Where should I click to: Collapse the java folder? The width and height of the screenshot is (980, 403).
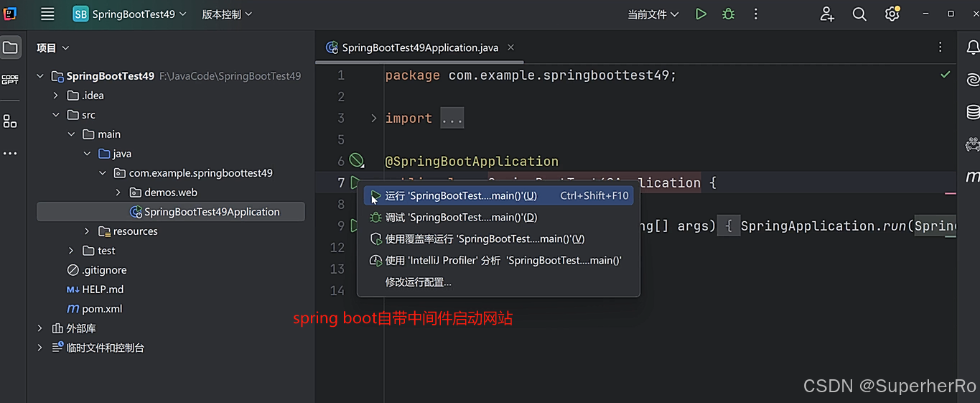[87, 154]
